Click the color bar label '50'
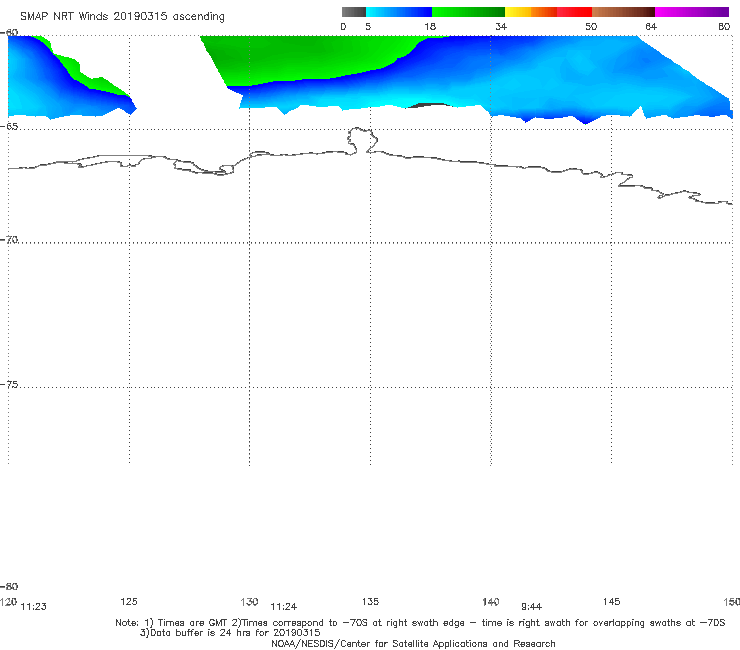The image size is (740, 650). pos(591,26)
